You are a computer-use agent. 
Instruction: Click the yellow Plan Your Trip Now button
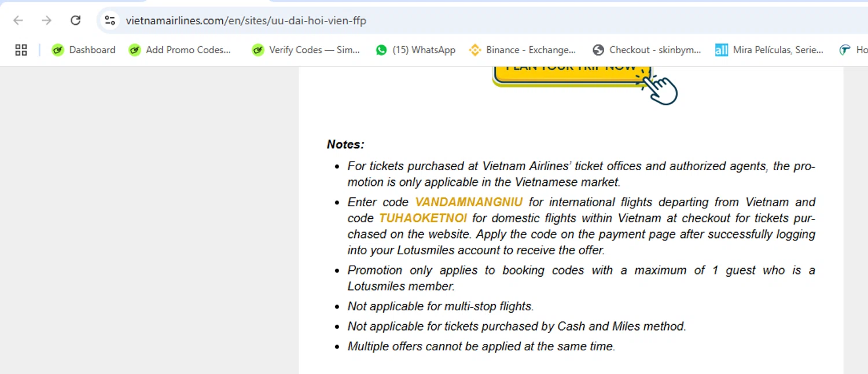(x=572, y=75)
